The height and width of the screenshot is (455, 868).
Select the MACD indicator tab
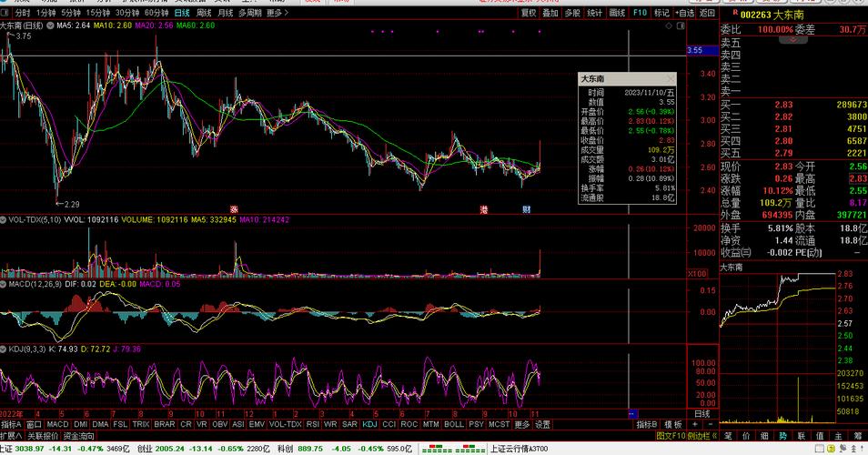point(57,425)
